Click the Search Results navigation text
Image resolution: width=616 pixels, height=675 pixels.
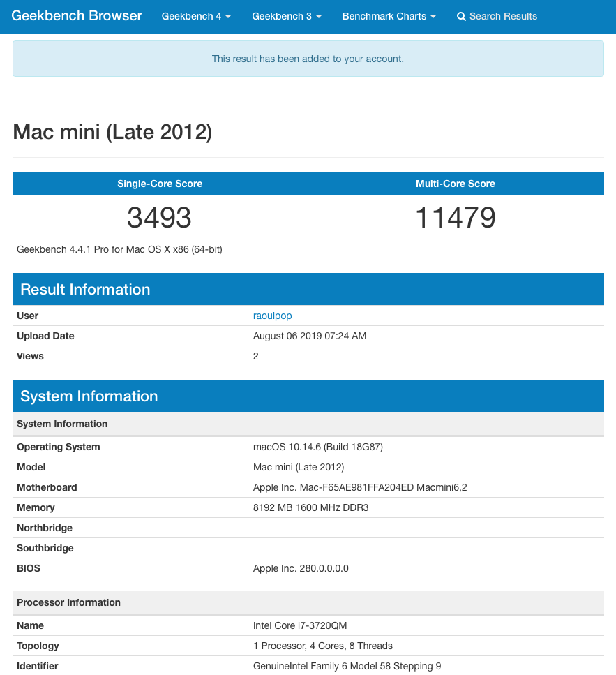pyautogui.click(x=503, y=16)
